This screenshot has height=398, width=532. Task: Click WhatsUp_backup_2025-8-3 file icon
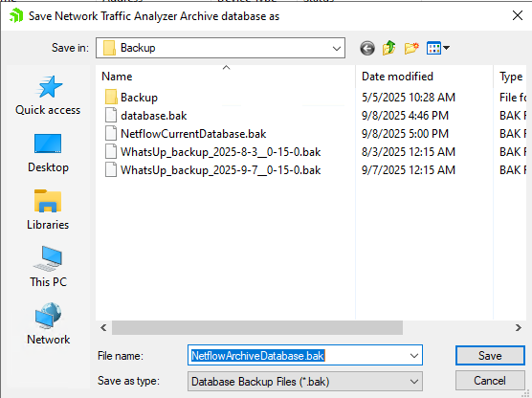point(111,152)
